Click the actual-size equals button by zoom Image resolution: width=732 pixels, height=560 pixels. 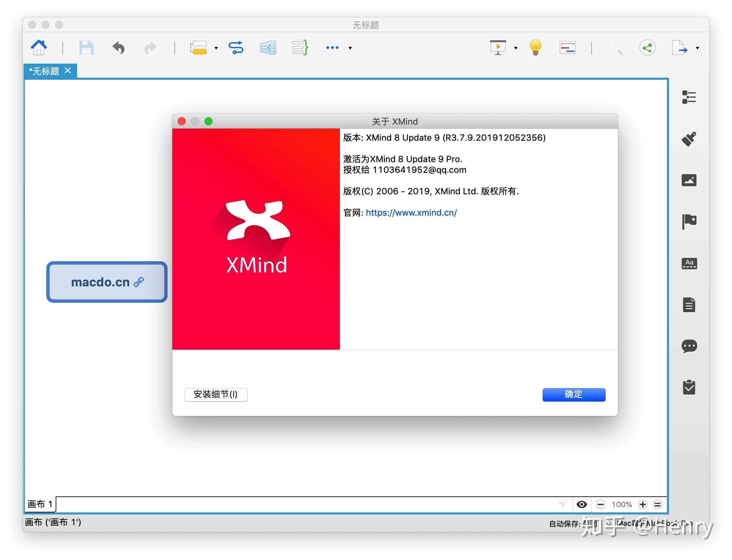point(658,504)
